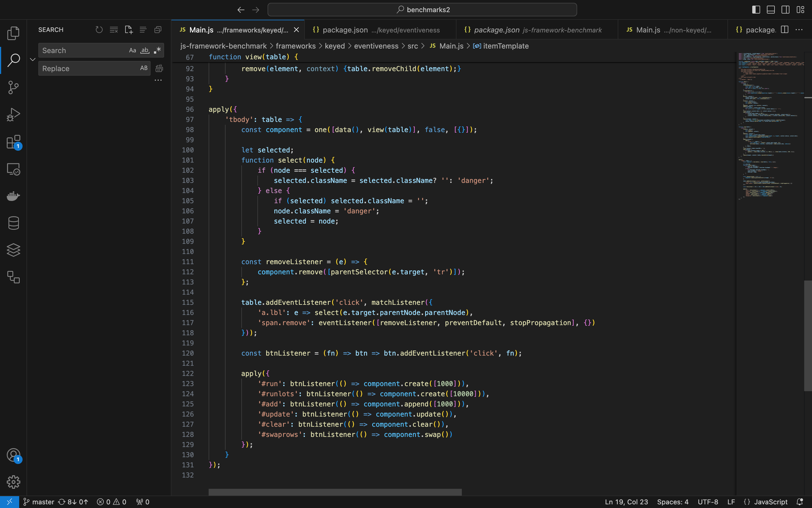
Task: Switch to Main.js non-keyed tab
Action: pos(672,30)
